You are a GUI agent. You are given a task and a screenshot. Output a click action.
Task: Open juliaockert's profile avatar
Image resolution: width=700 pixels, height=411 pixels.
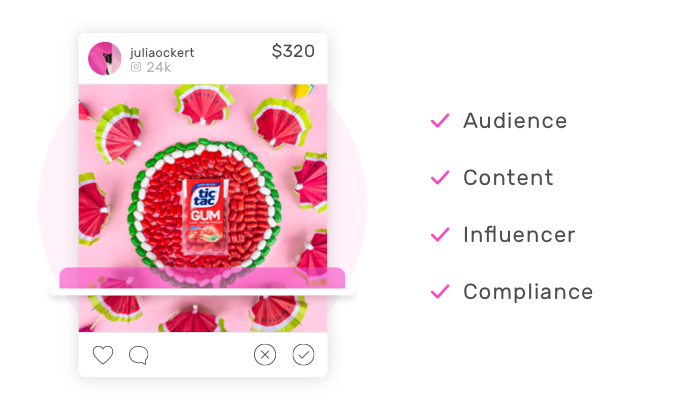tap(105, 59)
